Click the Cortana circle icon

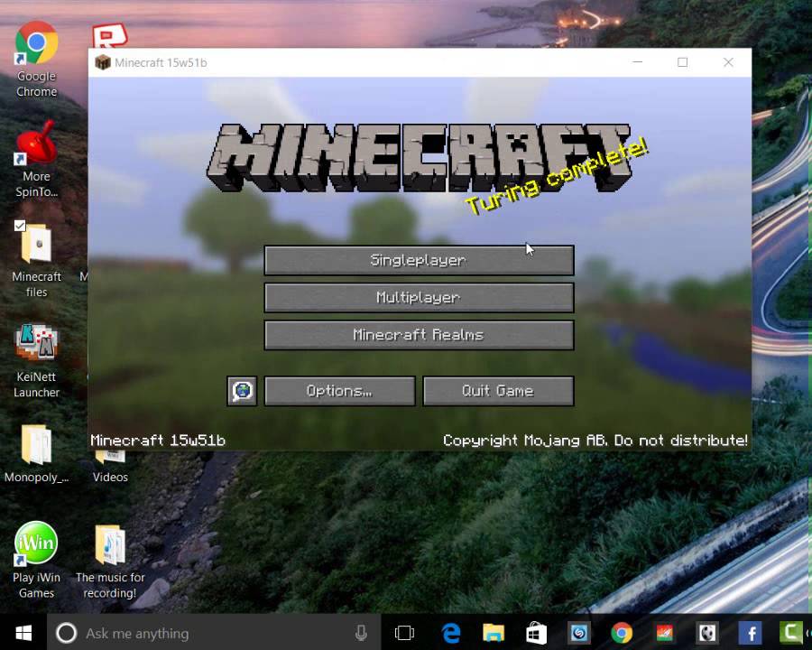click(66, 633)
